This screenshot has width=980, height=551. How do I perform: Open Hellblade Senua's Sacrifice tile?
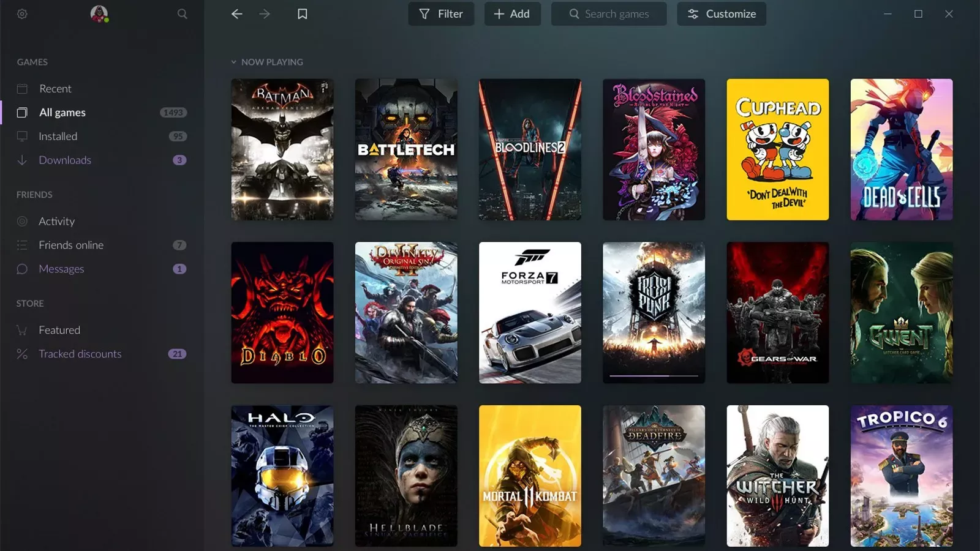tap(406, 476)
